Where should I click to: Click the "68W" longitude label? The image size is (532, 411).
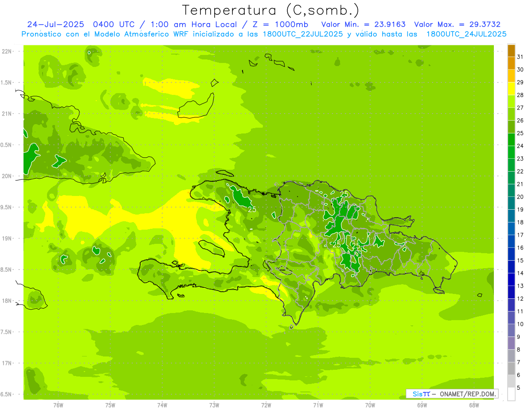474,405
